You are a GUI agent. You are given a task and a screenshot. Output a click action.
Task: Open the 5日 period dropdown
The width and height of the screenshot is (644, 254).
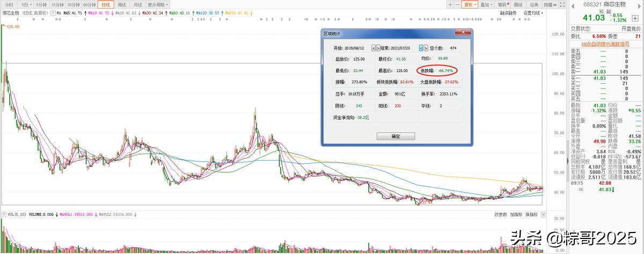25,4
